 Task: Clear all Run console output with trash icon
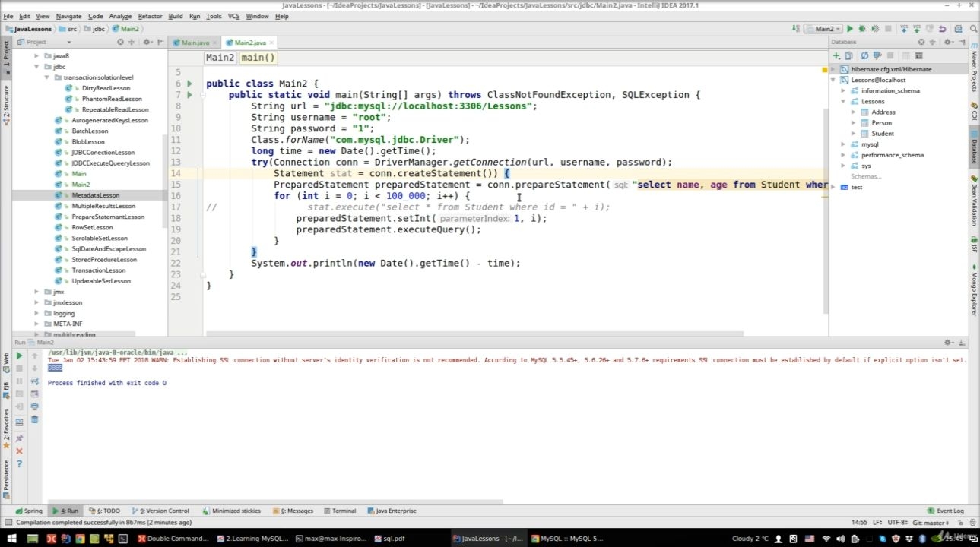pos(35,419)
